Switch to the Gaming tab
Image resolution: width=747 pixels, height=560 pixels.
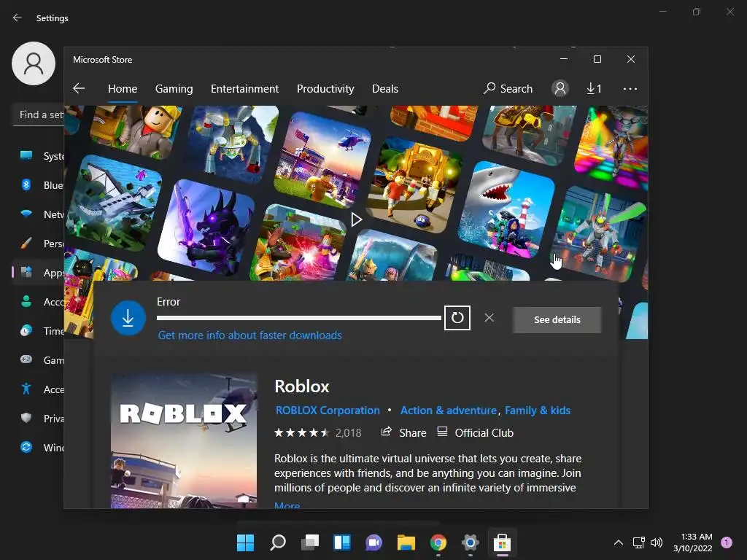click(174, 88)
